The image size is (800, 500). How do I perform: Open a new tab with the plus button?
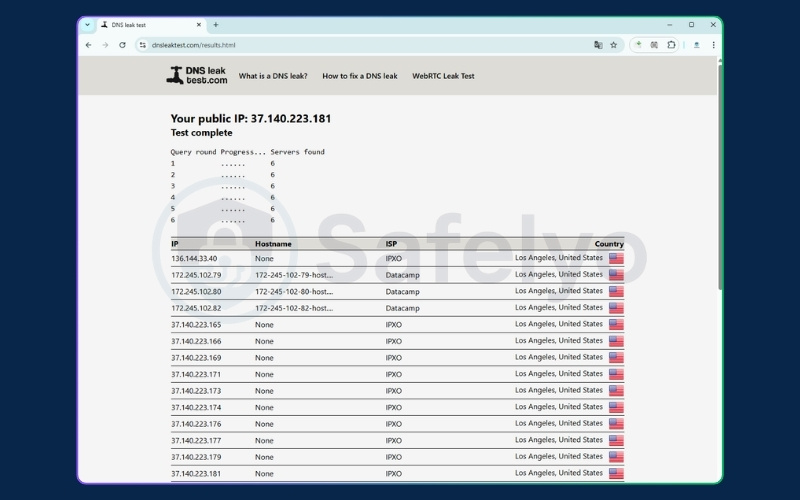[x=216, y=24]
